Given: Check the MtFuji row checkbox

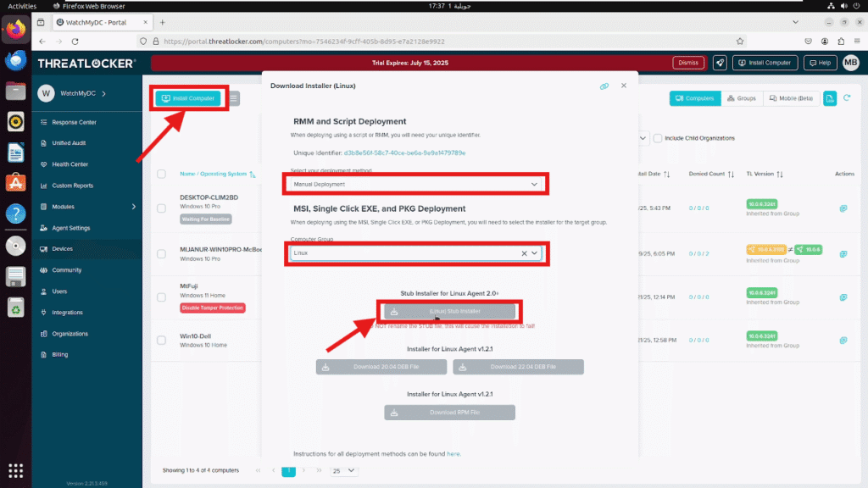Looking at the screenshot, I should pos(161,297).
